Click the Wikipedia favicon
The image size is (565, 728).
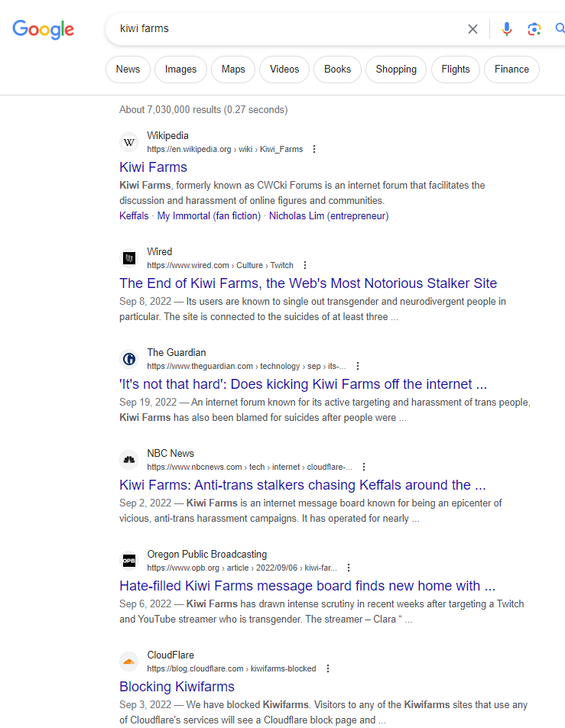coord(129,142)
